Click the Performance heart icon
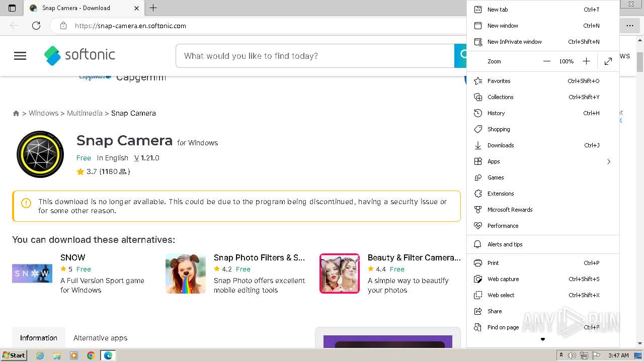Viewport: 644px width, 362px height. (x=478, y=226)
